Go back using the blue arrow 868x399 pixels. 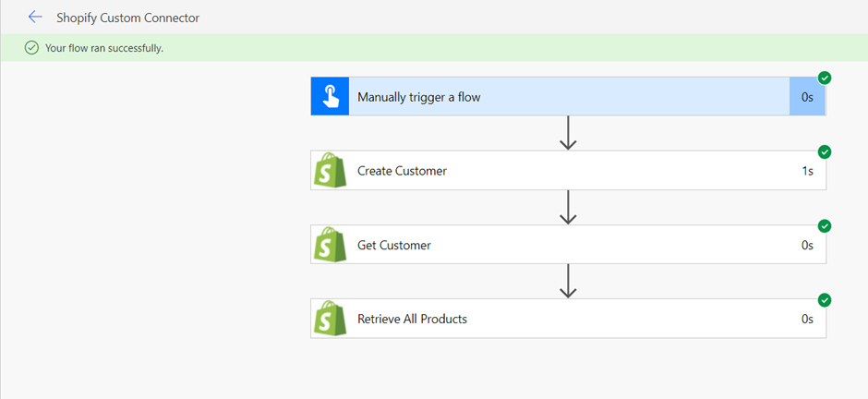35,18
